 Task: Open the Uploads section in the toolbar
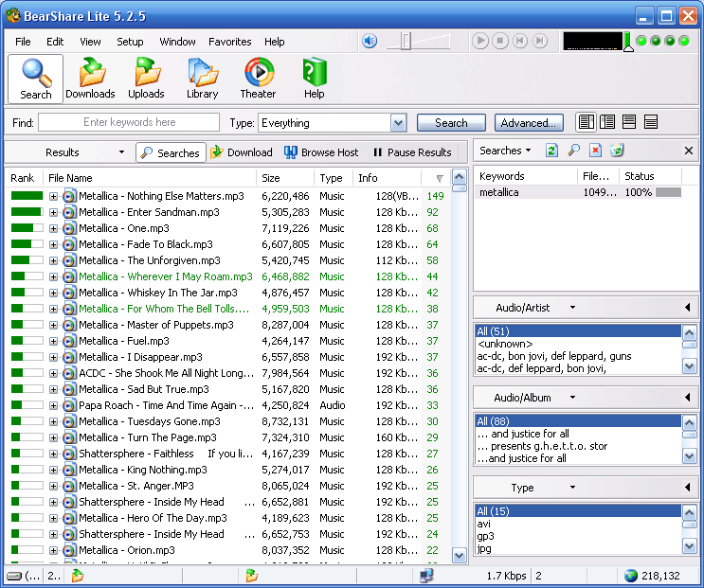coord(146,78)
